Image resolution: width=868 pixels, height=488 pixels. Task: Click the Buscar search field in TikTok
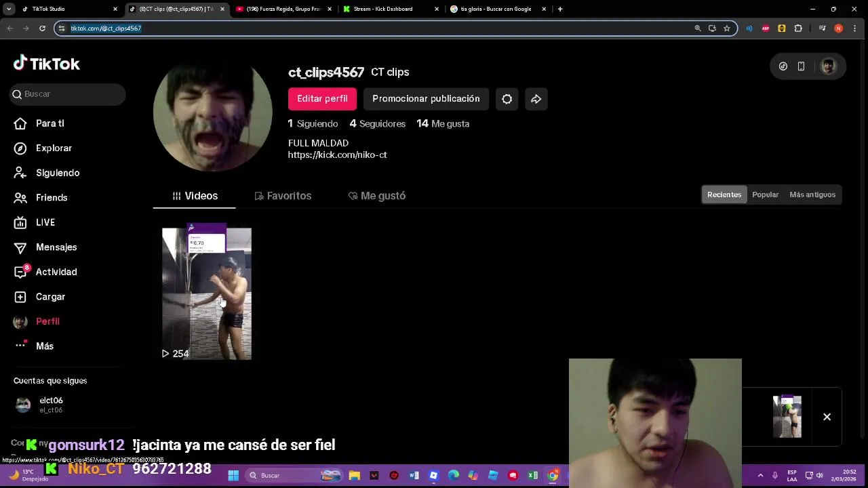pyautogui.click(x=68, y=94)
